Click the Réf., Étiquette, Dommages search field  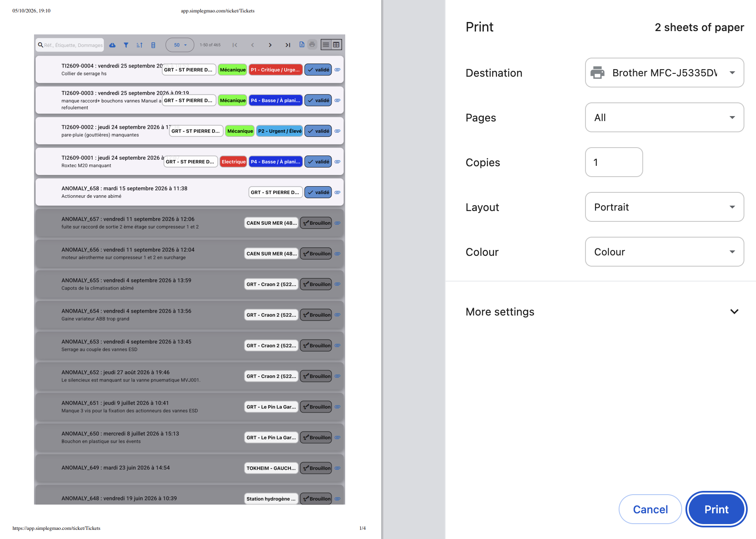(70, 45)
